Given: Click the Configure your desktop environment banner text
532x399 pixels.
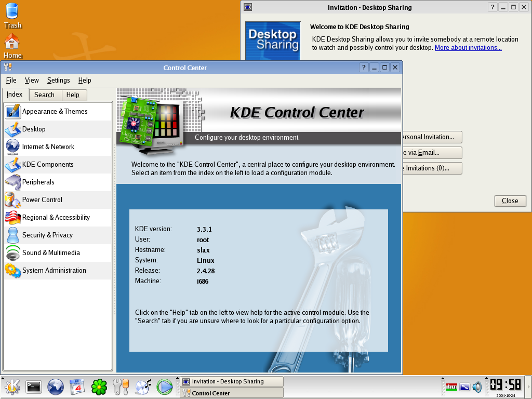Looking at the screenshot, I should tap(247, 137).
